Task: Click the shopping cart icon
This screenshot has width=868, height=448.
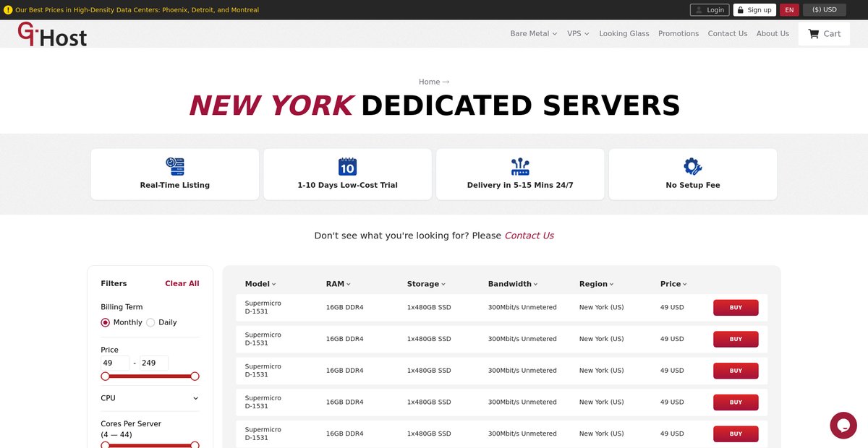Action: pos(814,34)
